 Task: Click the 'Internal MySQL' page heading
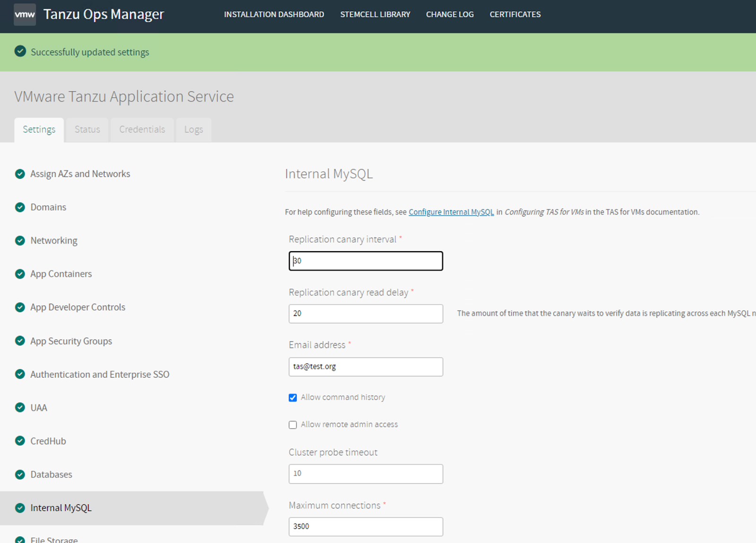(329, 174)
